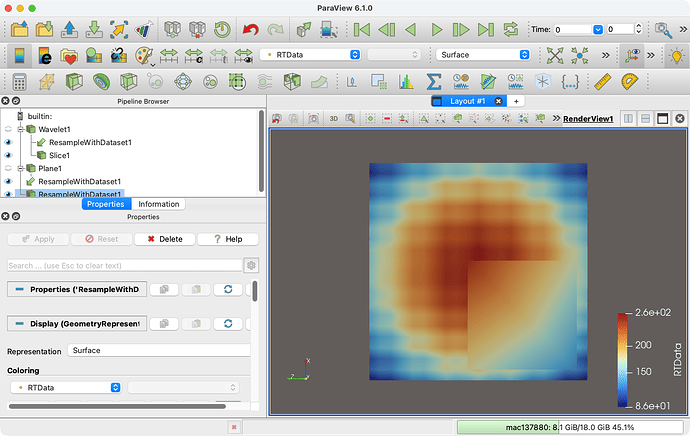This screenshot has height=436, width=690.
Task: Apply the Clip filter icon
Action: [x=74, y=82]
